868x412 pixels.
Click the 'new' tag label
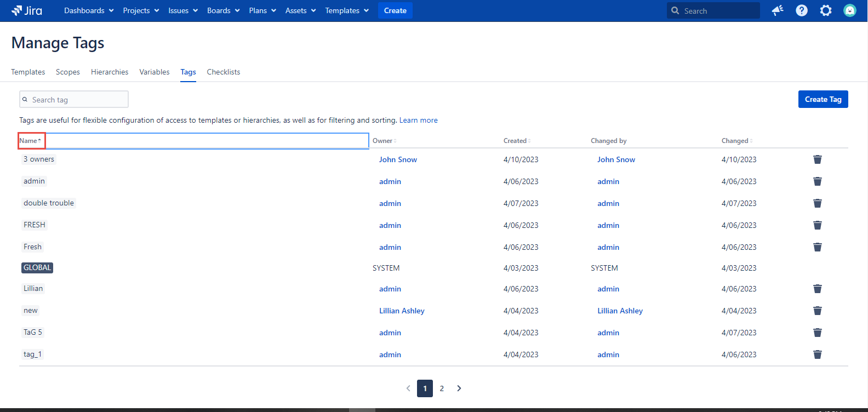pyautogui.click(x=31, y=310)
